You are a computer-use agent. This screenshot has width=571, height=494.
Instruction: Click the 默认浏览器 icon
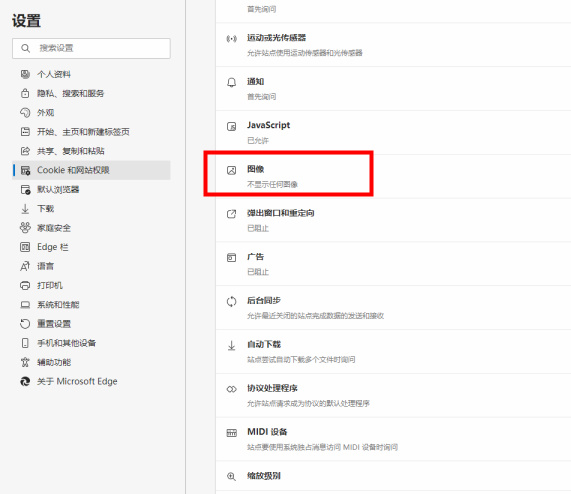[x=25, y=189]
